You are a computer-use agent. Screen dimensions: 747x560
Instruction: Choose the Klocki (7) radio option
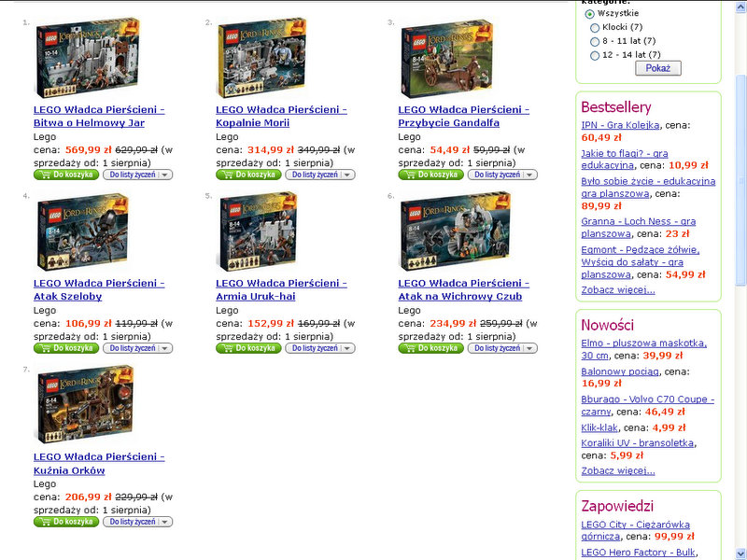click(595, 28)
